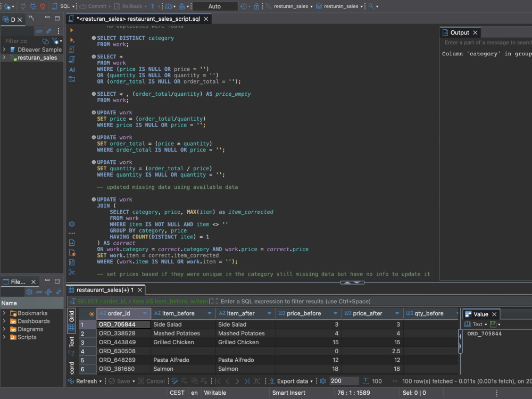The image size is (532, 399).
Task: Select the Output tab
Action: point(460,32)
